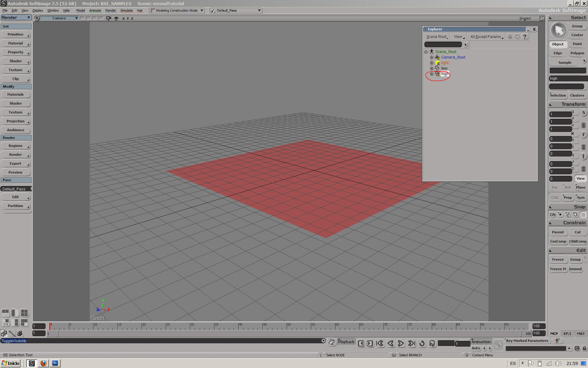Toggle the View transform mode
The image size is (588, 368).
pos(580,178)
